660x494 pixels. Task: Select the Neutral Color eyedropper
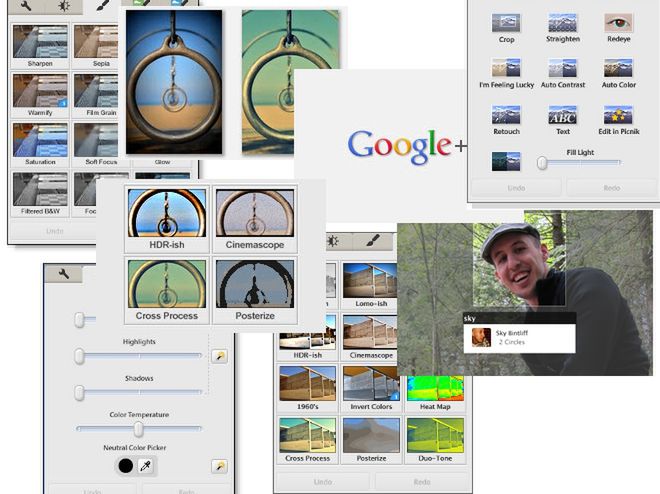pyautogui.click(x=146, y=466)
